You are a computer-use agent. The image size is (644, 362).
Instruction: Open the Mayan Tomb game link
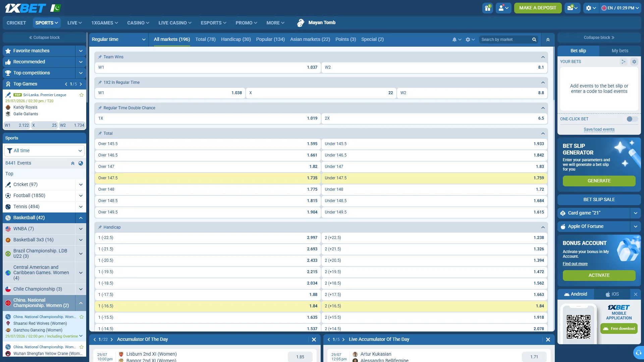[x=316, y=23]
